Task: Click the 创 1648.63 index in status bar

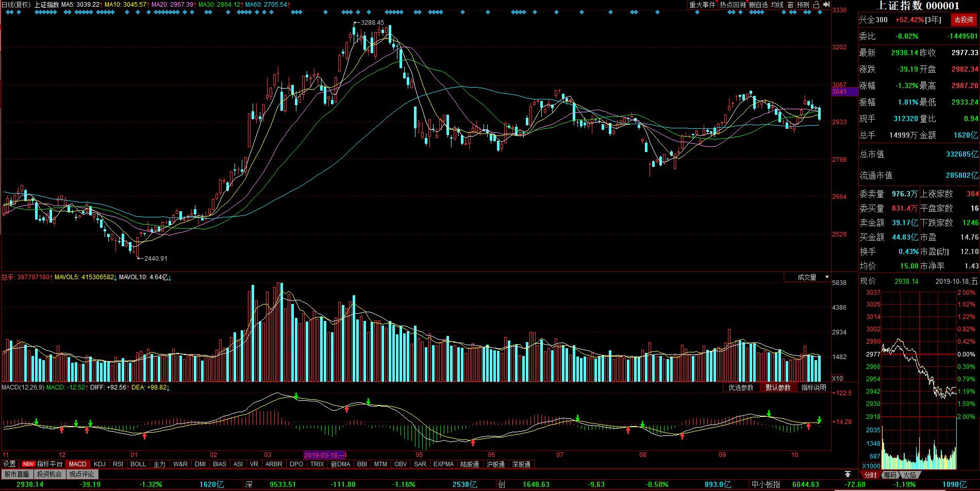Action: coord(524,484)
